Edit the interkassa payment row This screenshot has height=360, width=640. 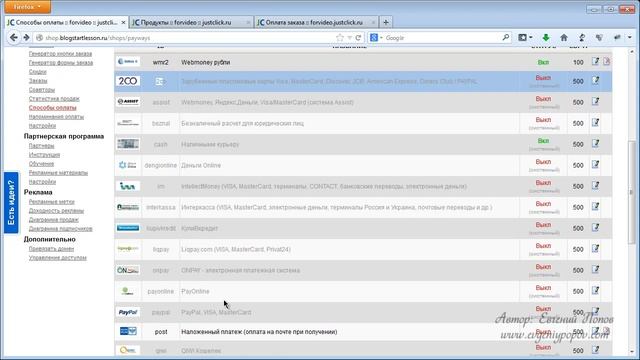click(596, 207)
